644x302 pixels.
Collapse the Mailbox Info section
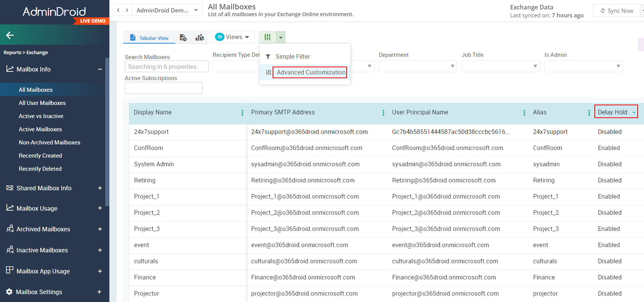[100, 69]
